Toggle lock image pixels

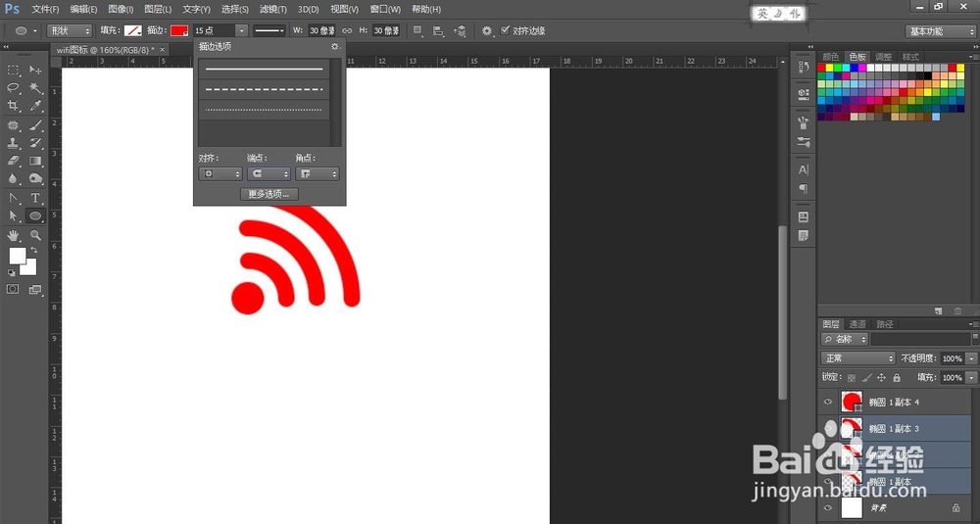coord(866,378)
